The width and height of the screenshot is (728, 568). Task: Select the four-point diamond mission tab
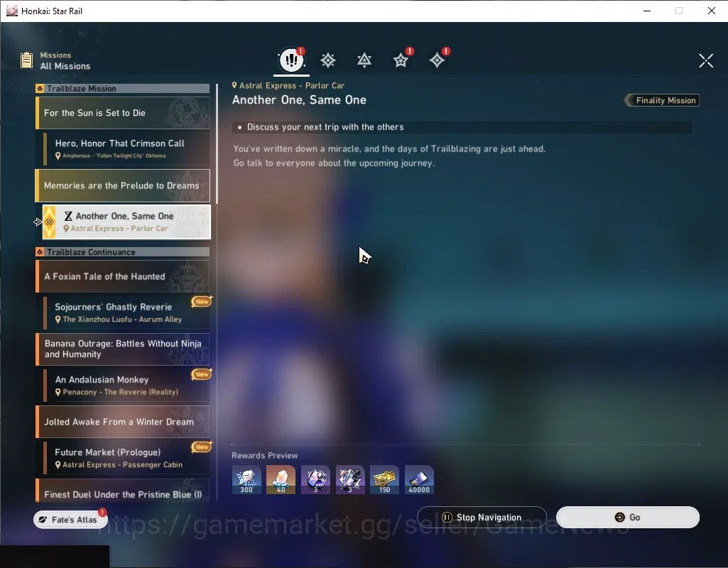pyautogui.click(x=437, y=60)
